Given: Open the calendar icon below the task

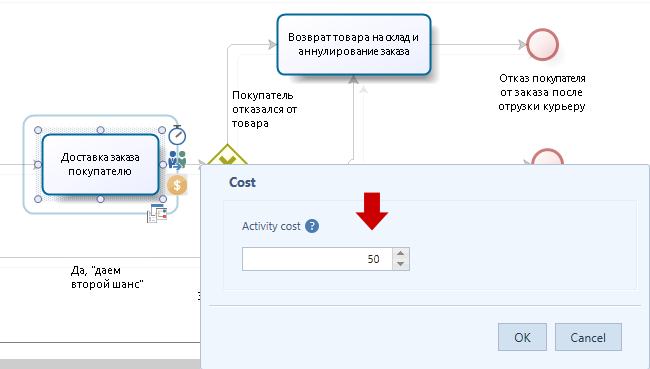Looking at the screenshot, I should click(157, 213).
